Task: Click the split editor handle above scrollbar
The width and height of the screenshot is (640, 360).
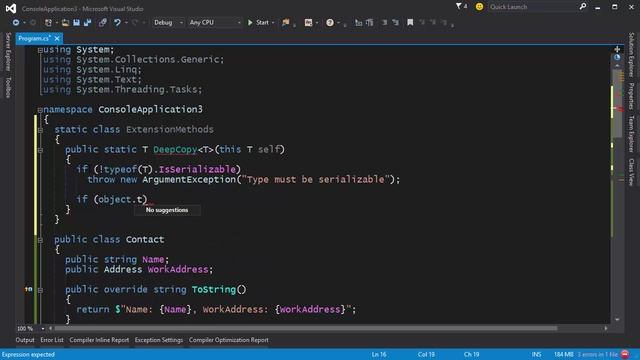Action: click(617, 49)
